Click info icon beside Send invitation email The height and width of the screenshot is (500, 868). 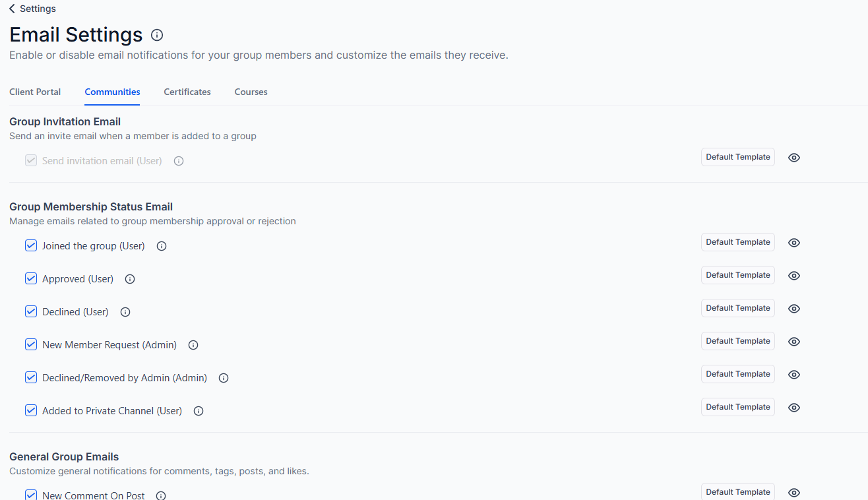[x=179, y=161]
